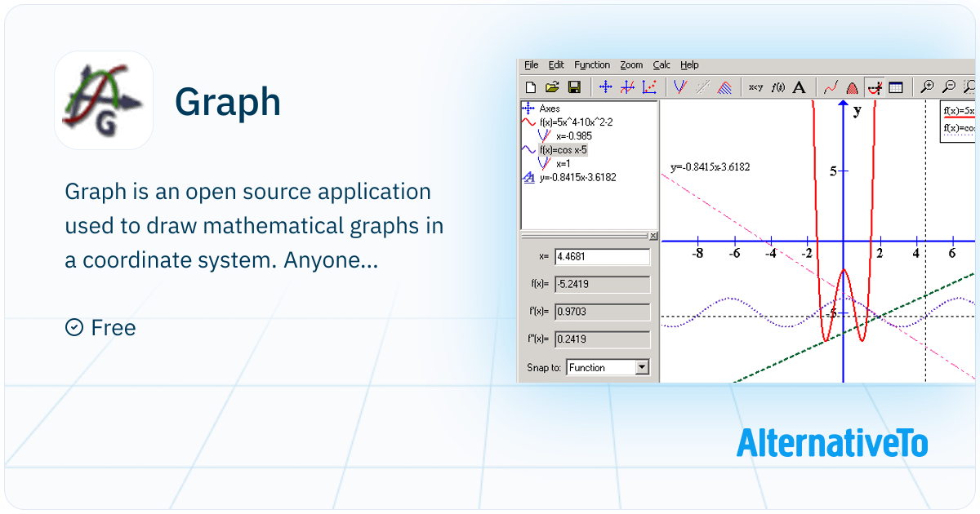The width and height of the screenshot is (980, 514).
Task: Click the red f(x)=5x legend entry
Action: click(x=958, y=112)
